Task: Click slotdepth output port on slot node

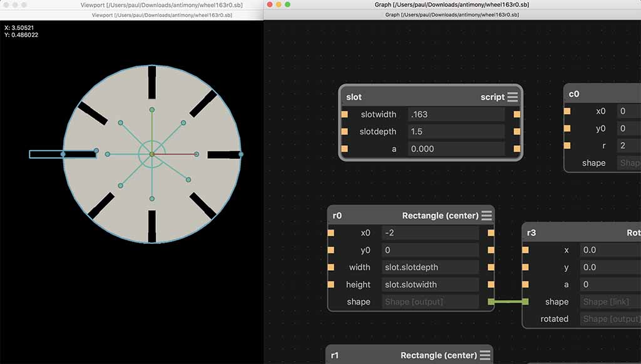Action: pyautogui.click(x=516, y=131)
